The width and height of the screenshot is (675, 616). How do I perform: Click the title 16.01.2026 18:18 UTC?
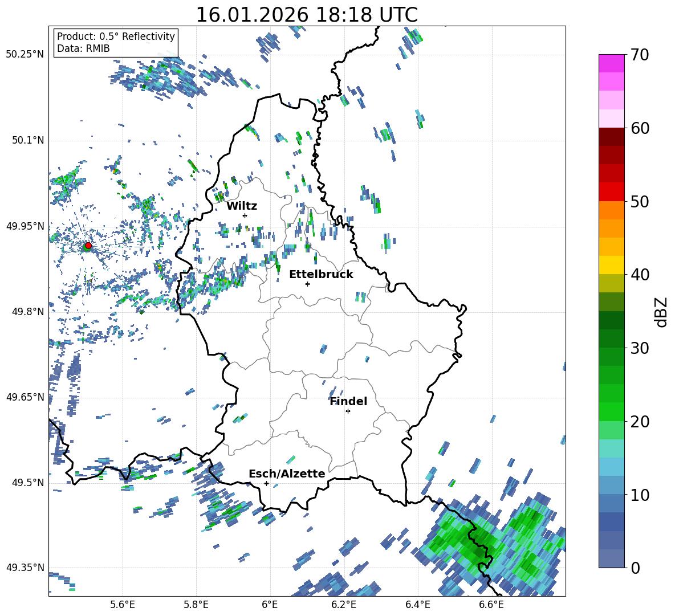point(307,15)
